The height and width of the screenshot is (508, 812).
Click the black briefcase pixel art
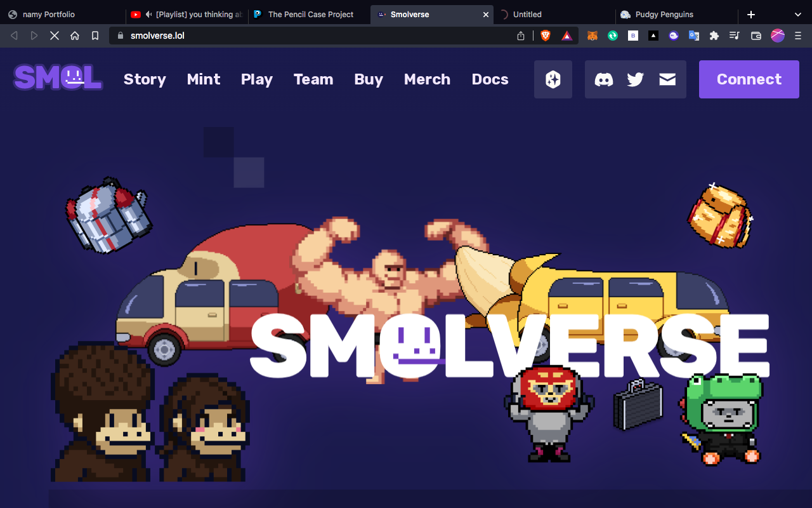638,404
